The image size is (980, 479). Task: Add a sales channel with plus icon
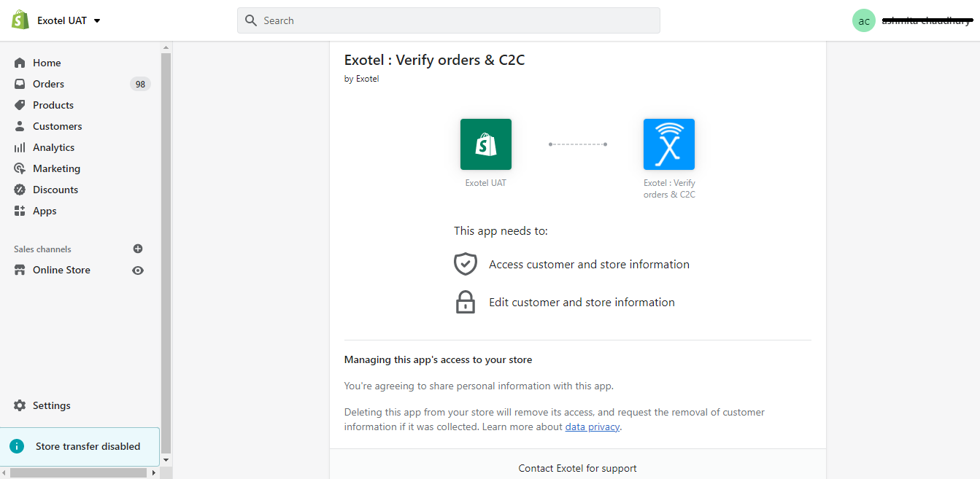(x=138, y=249)
